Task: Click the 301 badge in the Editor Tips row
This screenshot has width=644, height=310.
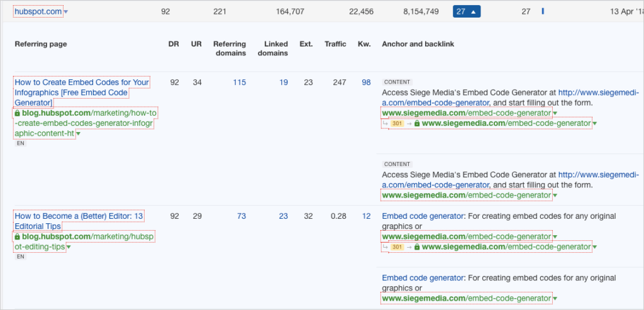Action: pyautogui.click(x=397, y=247)
